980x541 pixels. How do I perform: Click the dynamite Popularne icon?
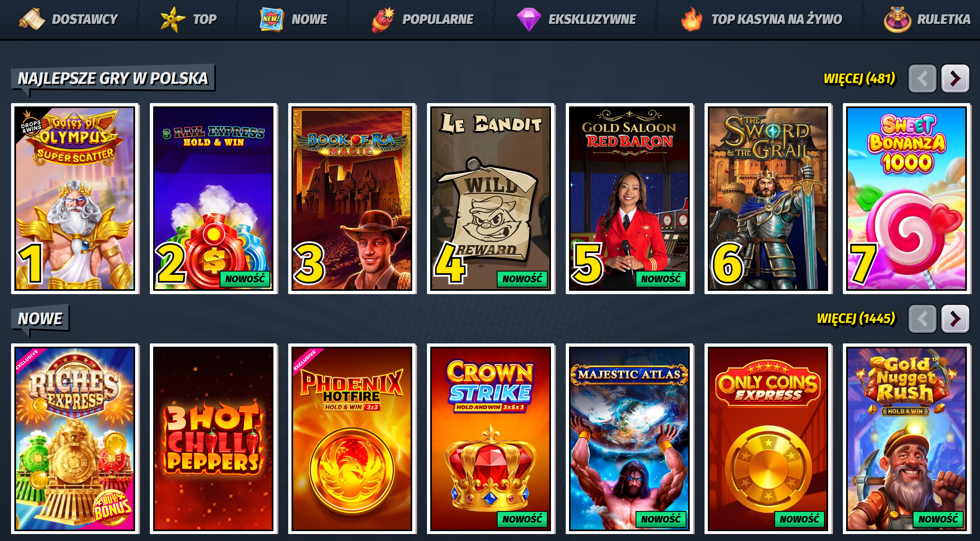(383, 19)
